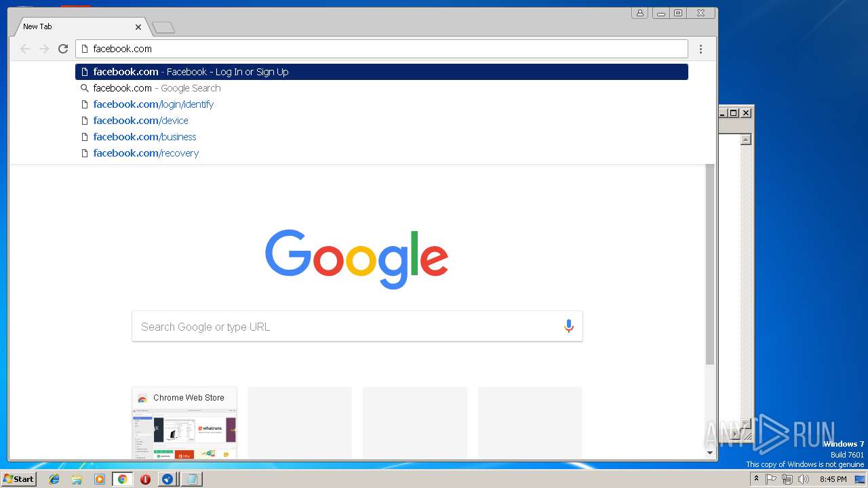This screenshot has width=868, height=488.
Task: Open network status tray icon
Action: (x=787, y=479)
